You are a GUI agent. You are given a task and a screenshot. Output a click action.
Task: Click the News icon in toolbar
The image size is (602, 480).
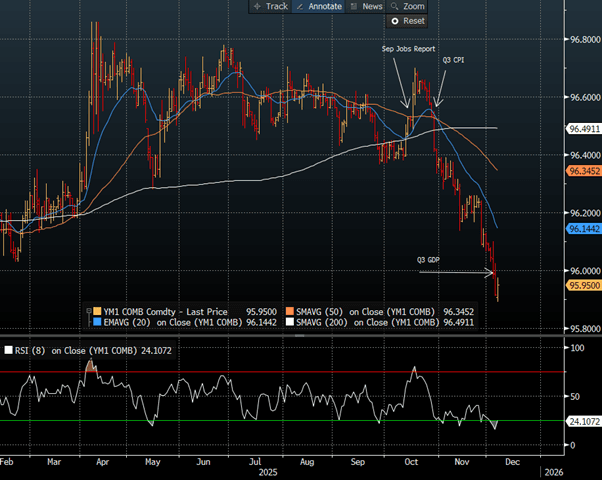click(354, 6)
